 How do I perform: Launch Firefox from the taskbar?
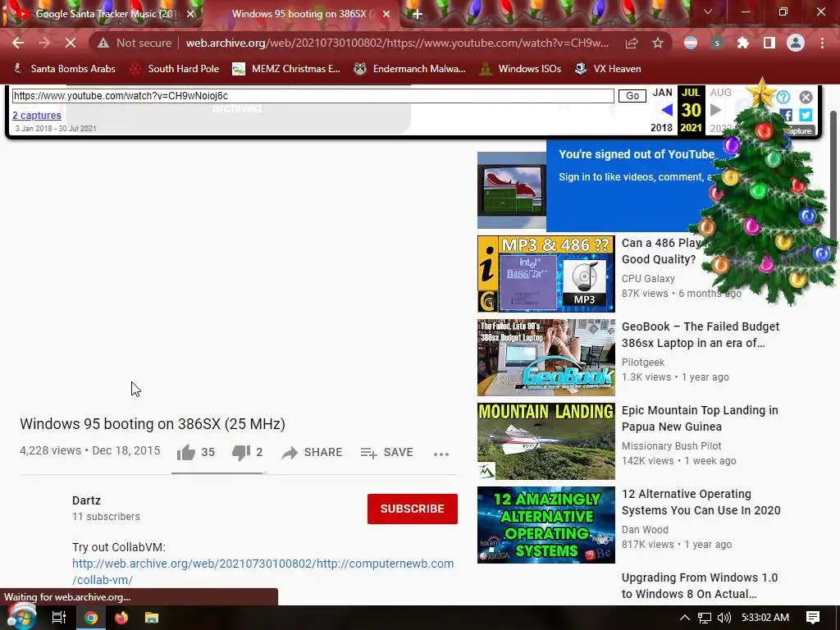(121, 618)
